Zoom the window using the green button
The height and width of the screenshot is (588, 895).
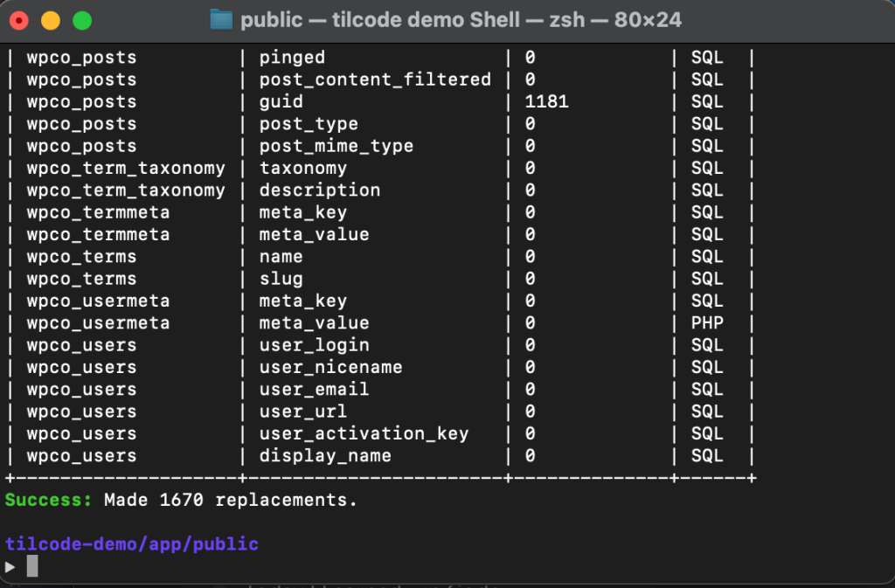tap(81, 19)
